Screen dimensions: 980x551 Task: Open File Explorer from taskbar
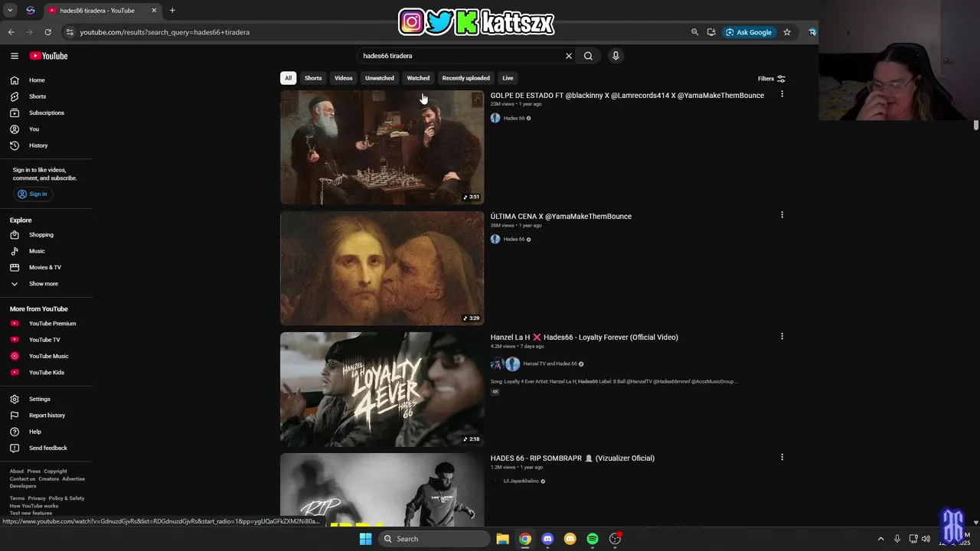click(502, 539)
